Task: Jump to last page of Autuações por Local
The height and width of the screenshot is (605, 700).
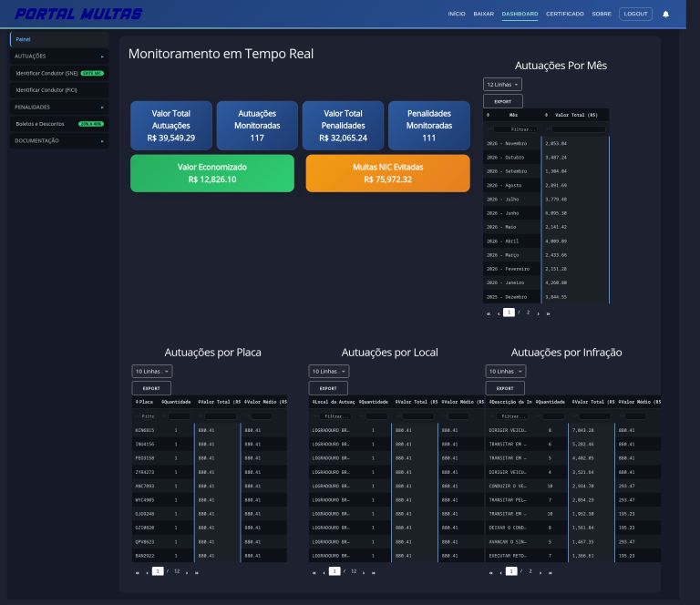Action: tap(374, 572)
